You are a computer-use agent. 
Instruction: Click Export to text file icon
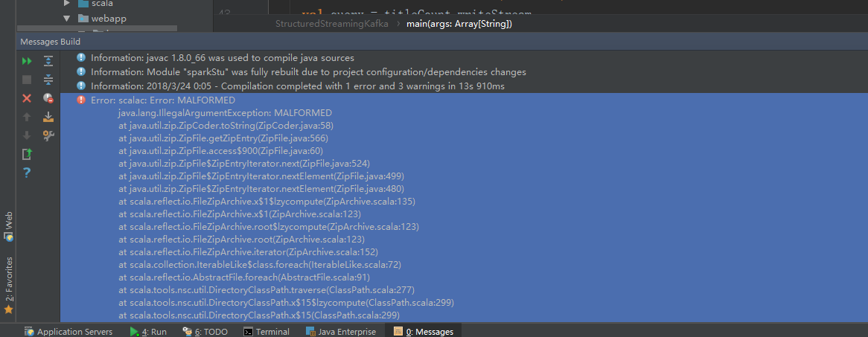27,155
